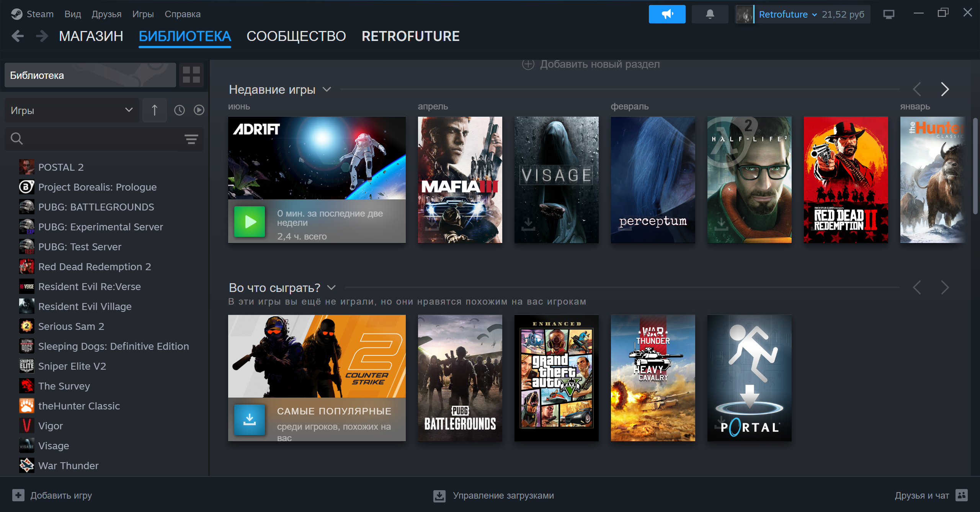Go back with the left arrow navigation icon

pyautogui.click(x=18, y=36)
